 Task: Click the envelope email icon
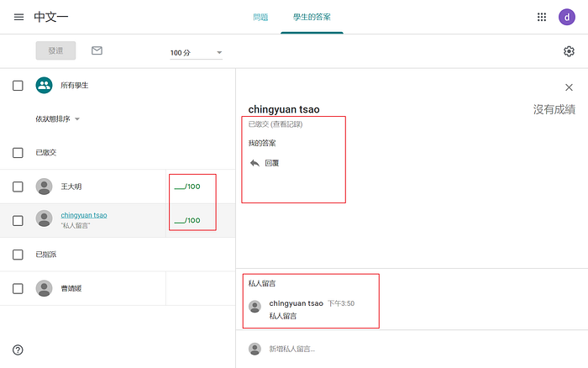(97, 50)
